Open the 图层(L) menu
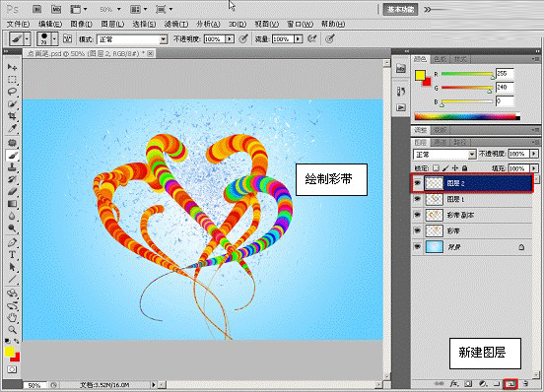Screen dimensions: 544x392 112,24
